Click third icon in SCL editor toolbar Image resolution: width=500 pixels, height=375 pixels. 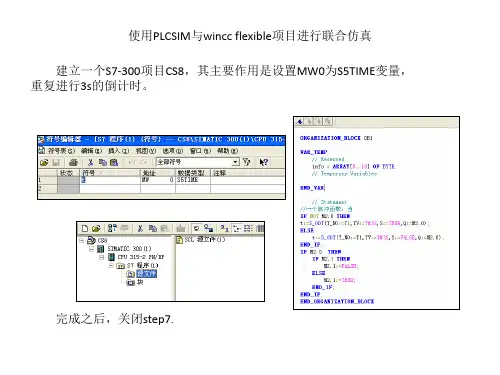319,121
